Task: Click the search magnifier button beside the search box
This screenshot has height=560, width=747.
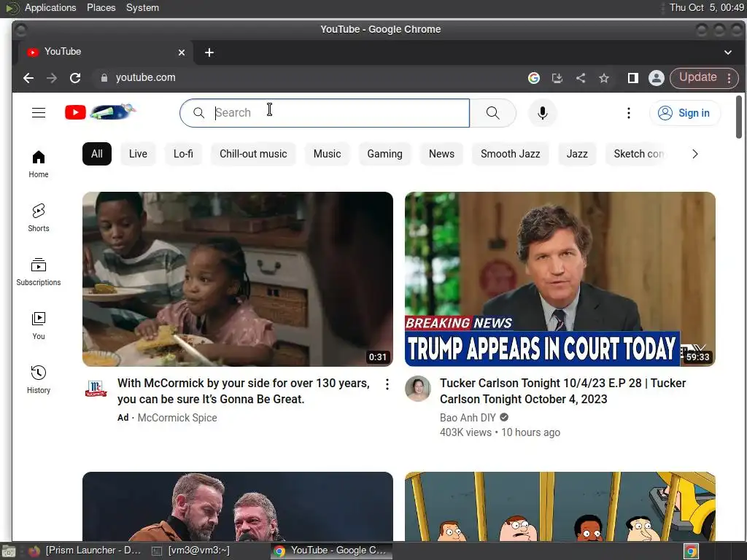Action: point(493,113)
